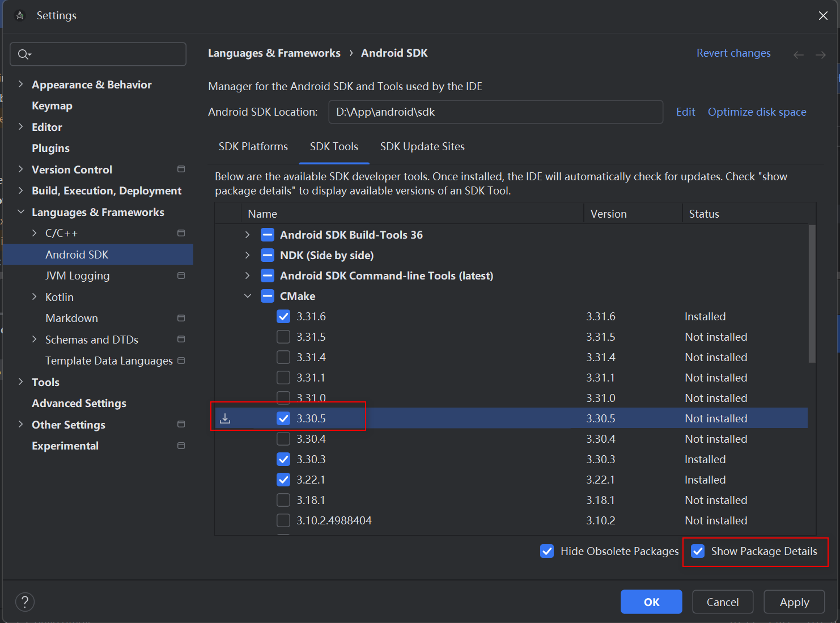The width and height of the screenshot is (840, 623).
Task: Expand the Editor settings section
Action: point(20,126)
